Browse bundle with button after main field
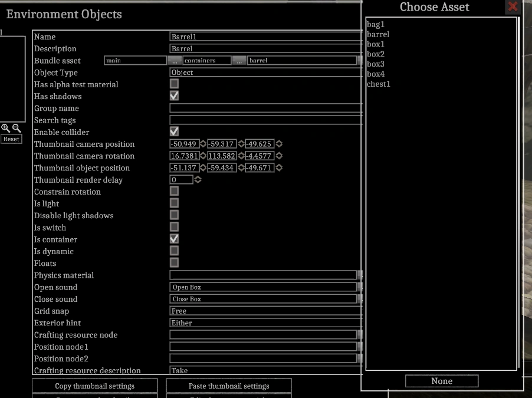 pos(175,61)
